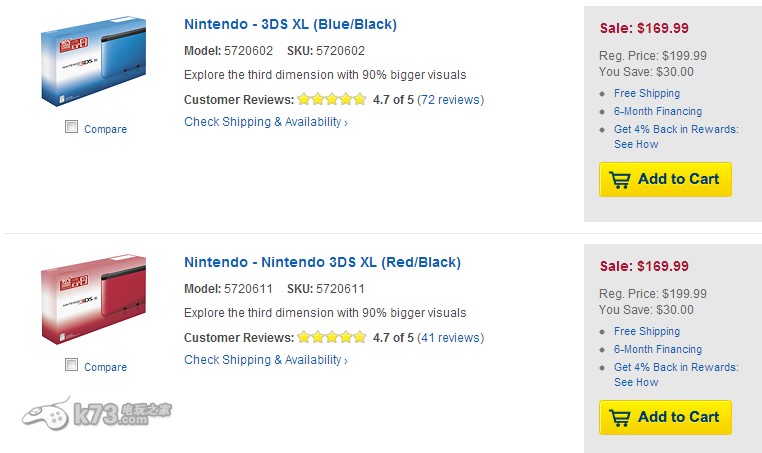Open the 41 reviews link
The image size is (762, 453).
click(450, 338)
